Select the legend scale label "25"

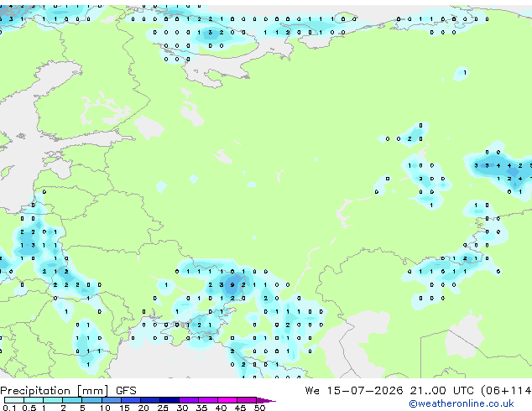(163, 408)
